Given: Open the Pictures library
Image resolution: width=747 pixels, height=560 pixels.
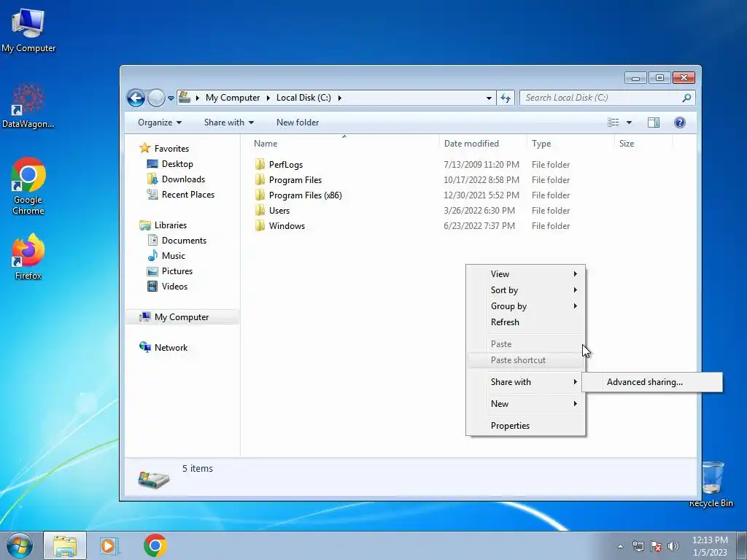Looking at the screenshot, I should point(170,271).
